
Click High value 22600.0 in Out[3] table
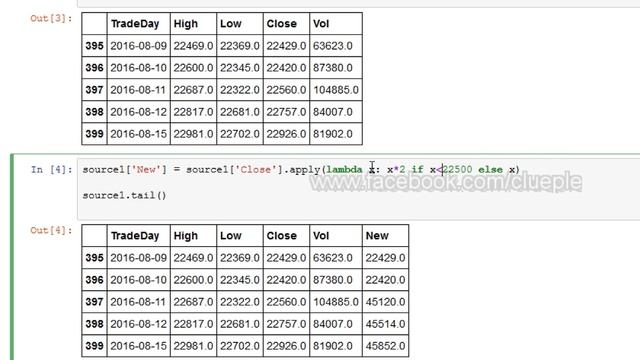(x=193, y=68)
